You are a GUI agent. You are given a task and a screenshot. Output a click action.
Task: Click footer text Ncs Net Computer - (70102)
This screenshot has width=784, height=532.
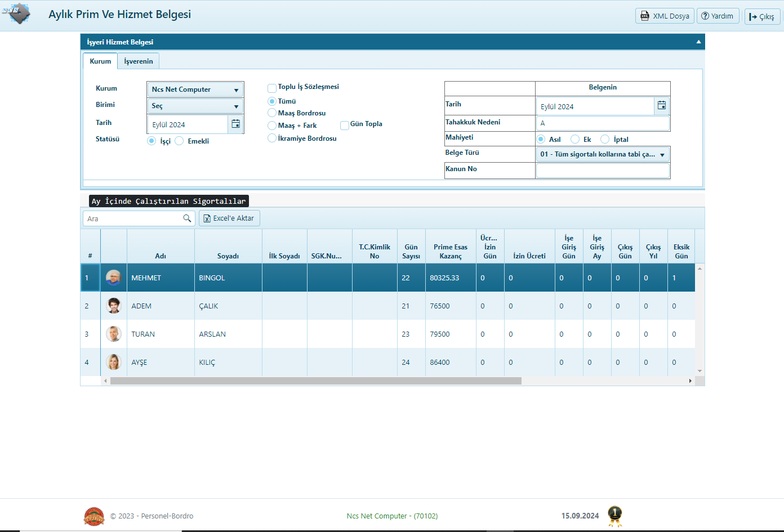pyautogui.click(x=392, y=516)
